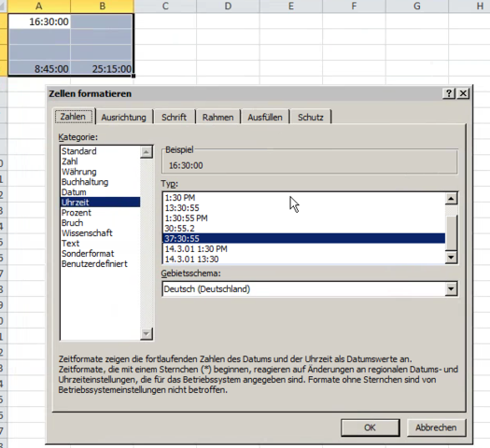Click the Kategorie list up arrow

[146, 152]
